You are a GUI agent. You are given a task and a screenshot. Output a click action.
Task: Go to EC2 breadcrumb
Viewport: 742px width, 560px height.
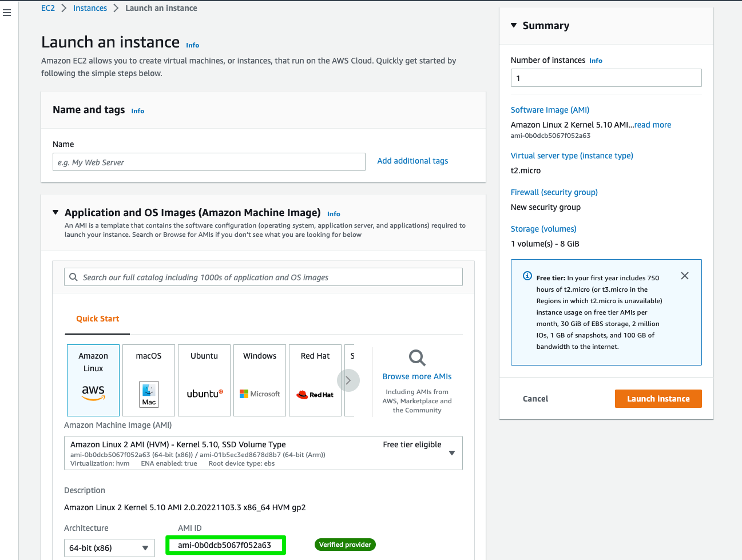coord(48,8)
